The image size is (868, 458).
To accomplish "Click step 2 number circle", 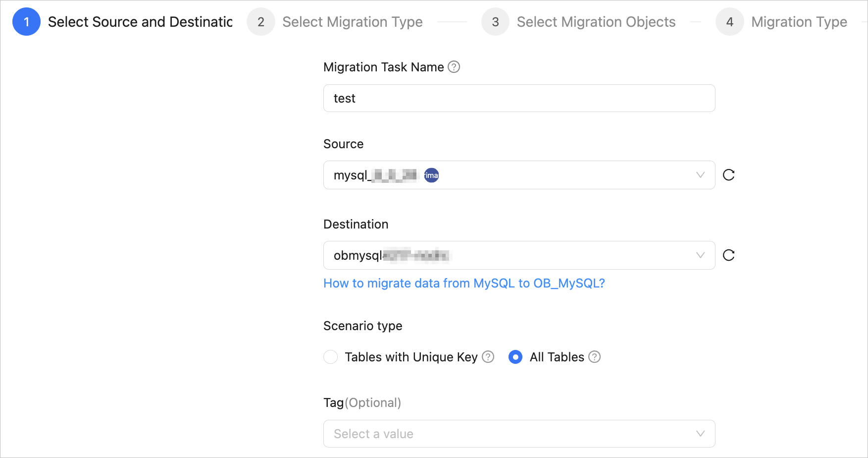I will click(261, 22).
